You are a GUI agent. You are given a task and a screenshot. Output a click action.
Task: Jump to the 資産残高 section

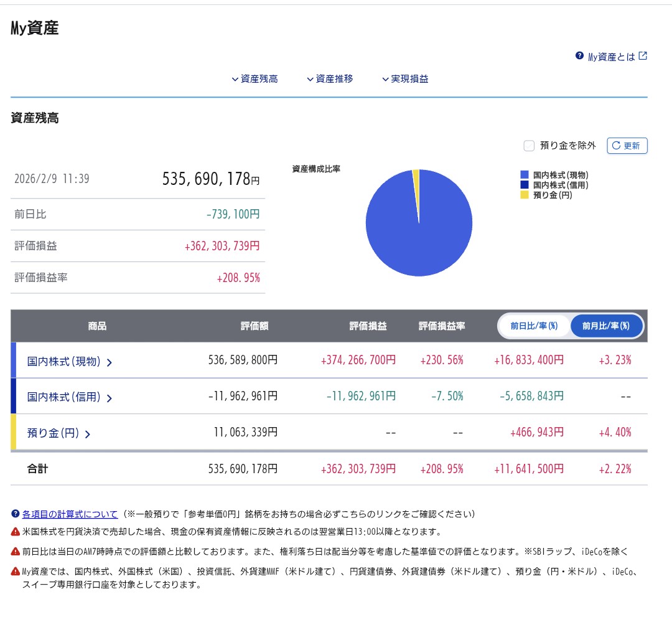pos(254,79)
